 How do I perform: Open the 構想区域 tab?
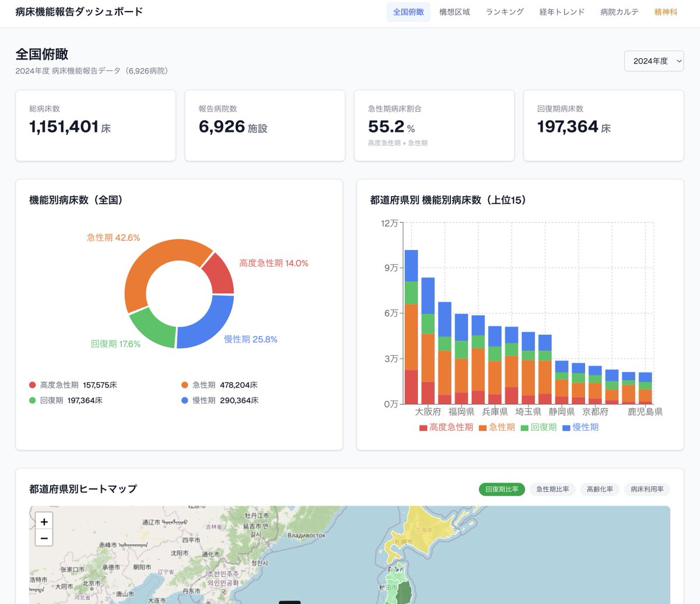pos(454,12)
